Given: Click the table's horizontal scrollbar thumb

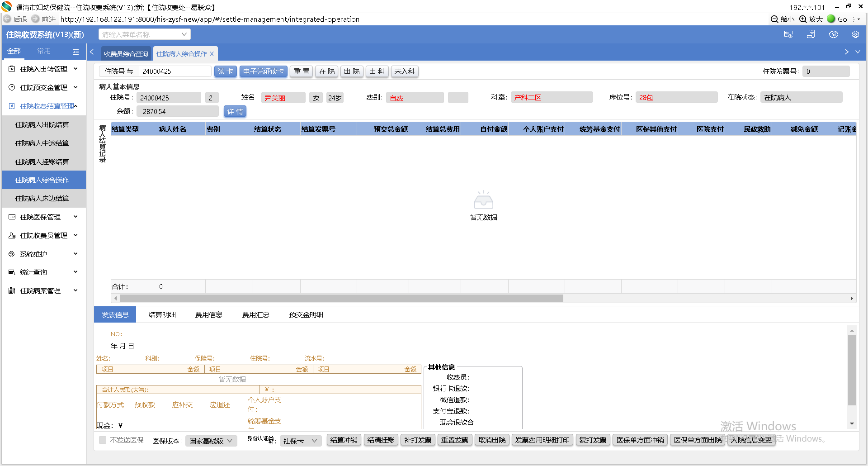Looking at the screenshot, I should 342,298.
